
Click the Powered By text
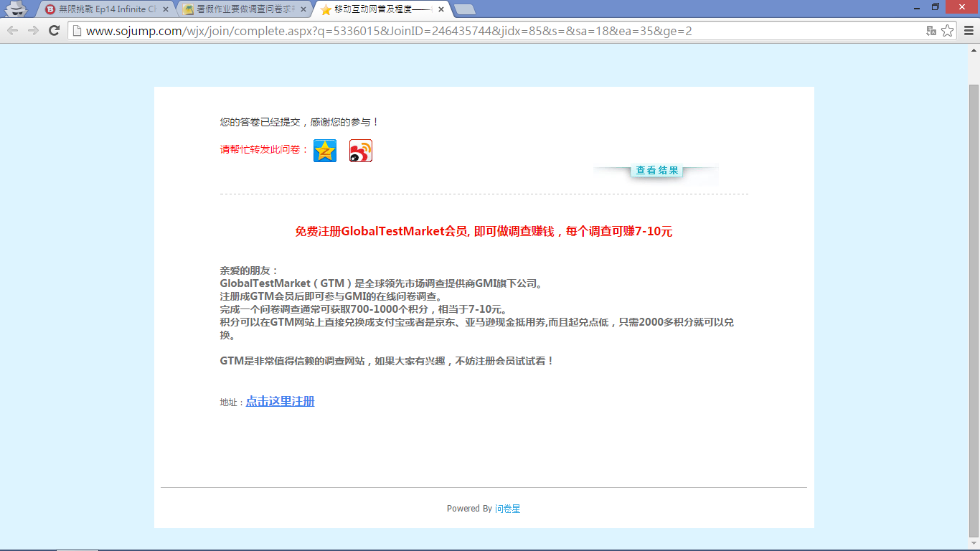(x=469, y=509)
